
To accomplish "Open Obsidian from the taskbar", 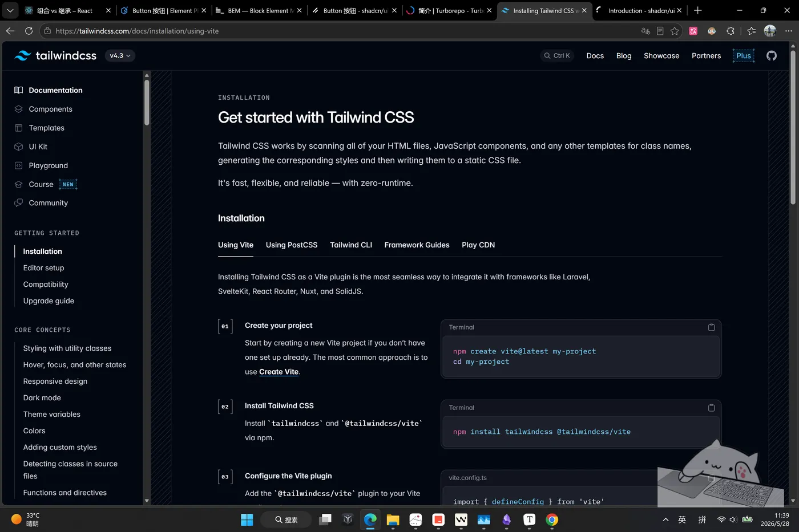I will tap(507, 519).
